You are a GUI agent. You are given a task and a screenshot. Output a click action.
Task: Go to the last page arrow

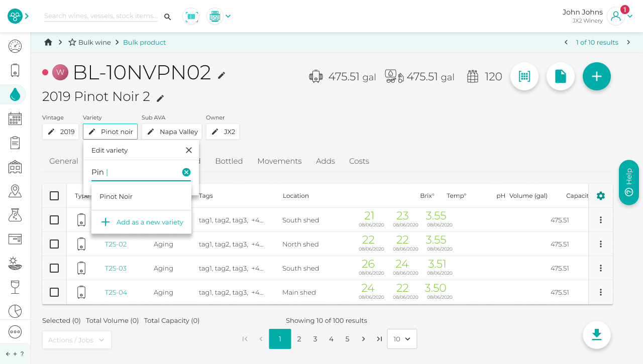(x=379, y=339)
